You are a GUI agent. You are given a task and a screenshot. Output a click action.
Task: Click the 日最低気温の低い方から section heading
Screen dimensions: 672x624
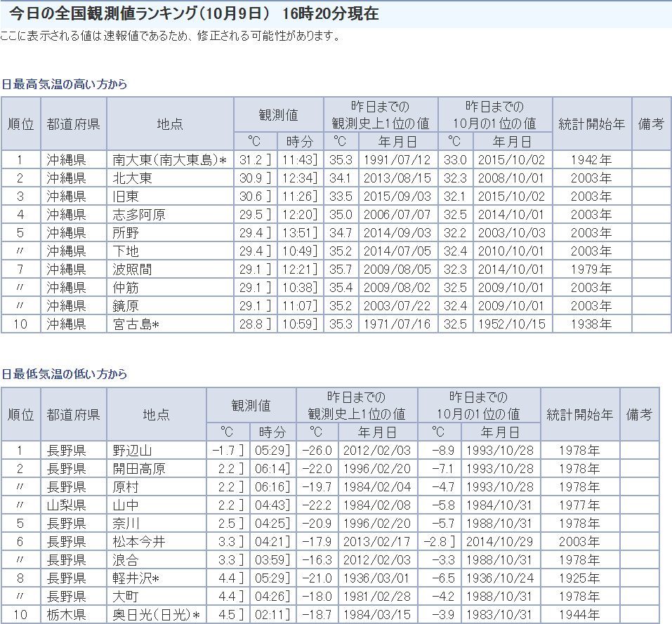tap(65, 374)
